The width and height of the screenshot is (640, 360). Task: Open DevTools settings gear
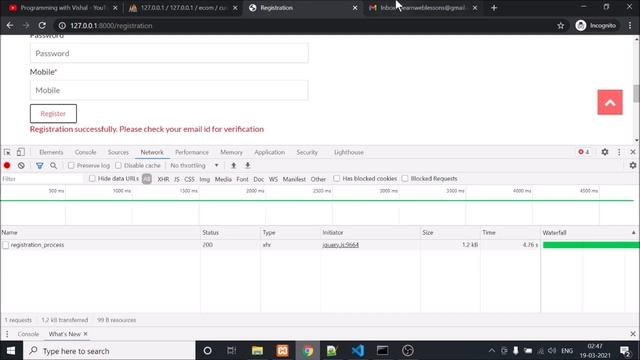coord(604,152)
